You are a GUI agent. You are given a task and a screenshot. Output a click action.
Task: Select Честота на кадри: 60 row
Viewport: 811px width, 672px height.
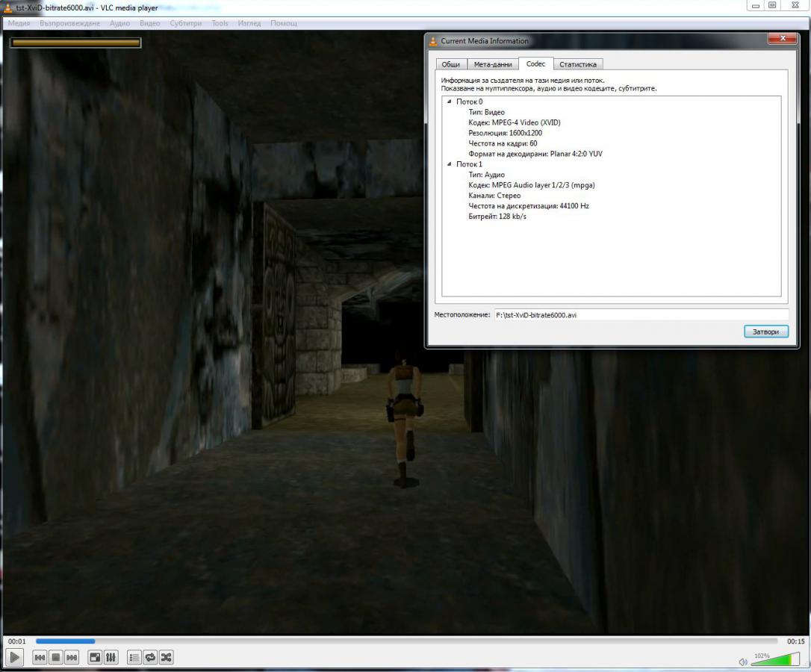click(x=503, y=143)
